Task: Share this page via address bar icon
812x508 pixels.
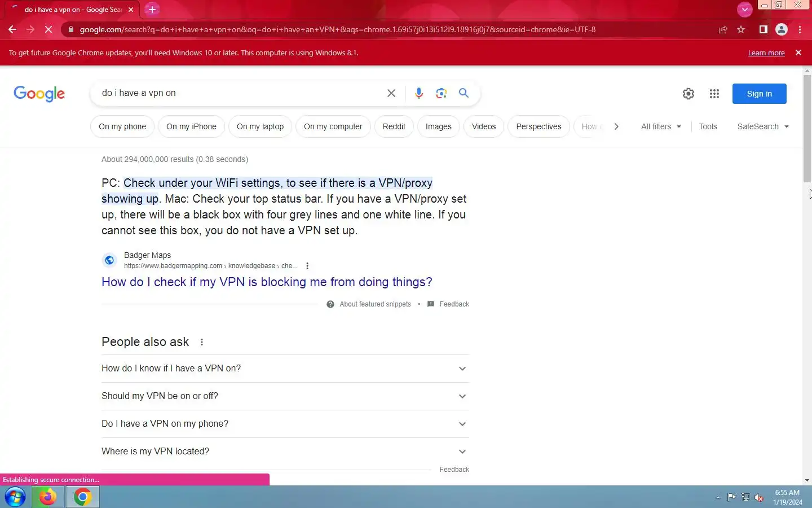Action: pos(723,29)
